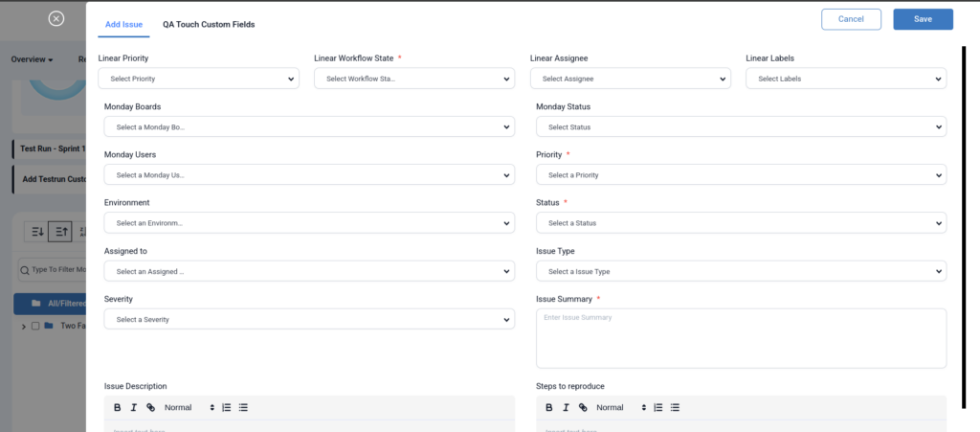Open Normal format dropdown in Steps to reproduce

(x=621, y=408)
